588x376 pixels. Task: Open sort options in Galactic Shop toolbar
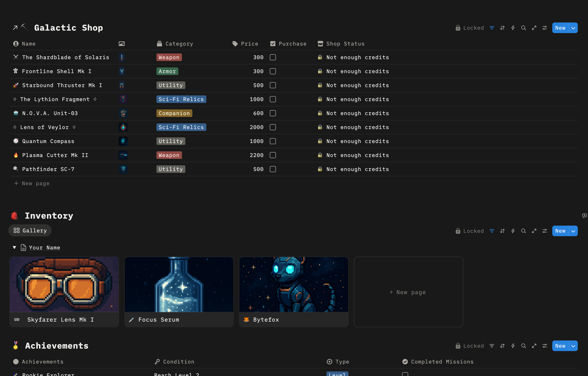[x=502, y=28]
